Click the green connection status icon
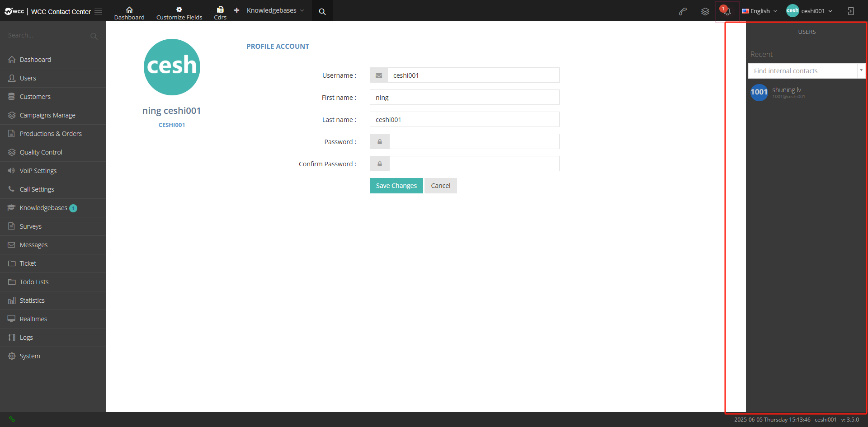 point(12,419)
